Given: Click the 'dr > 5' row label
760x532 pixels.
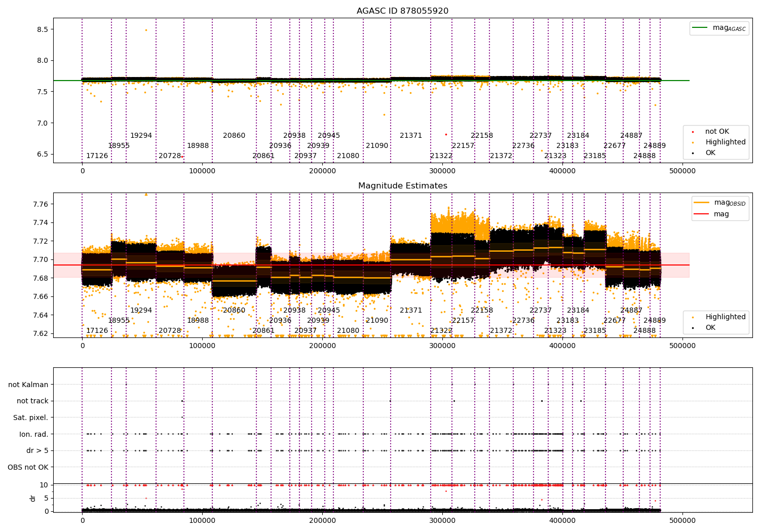Looking at the screenshot, I should click(37, 450).
